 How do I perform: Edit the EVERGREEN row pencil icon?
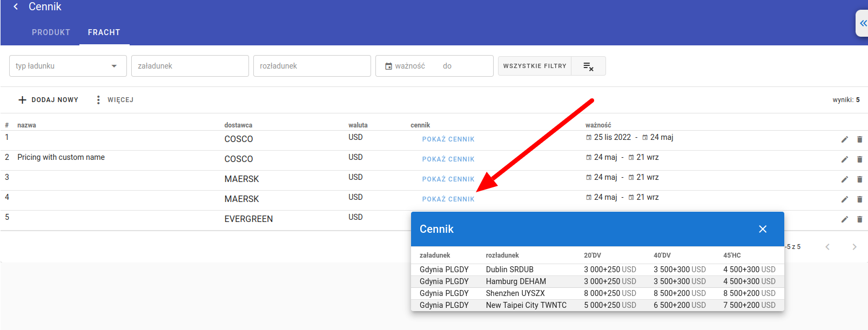(845, 219)
